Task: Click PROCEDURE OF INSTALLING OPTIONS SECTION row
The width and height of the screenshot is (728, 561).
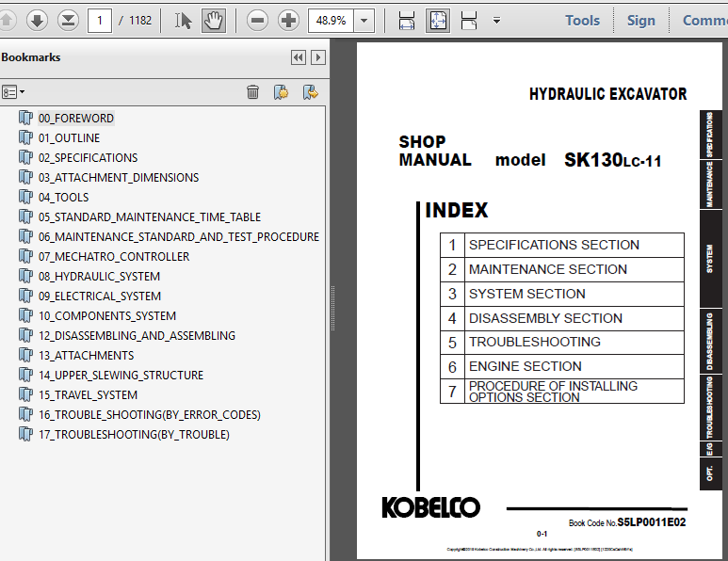Action: (x=562, y=392)
